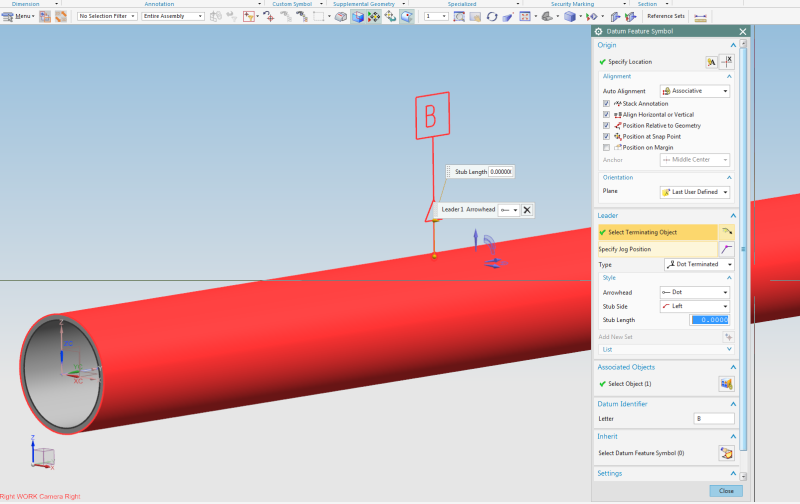This screenshot has width=800, height=504.
Task: Collapse the Datum Identifier section
Action: pyautogui.click(x=733, y=404)
